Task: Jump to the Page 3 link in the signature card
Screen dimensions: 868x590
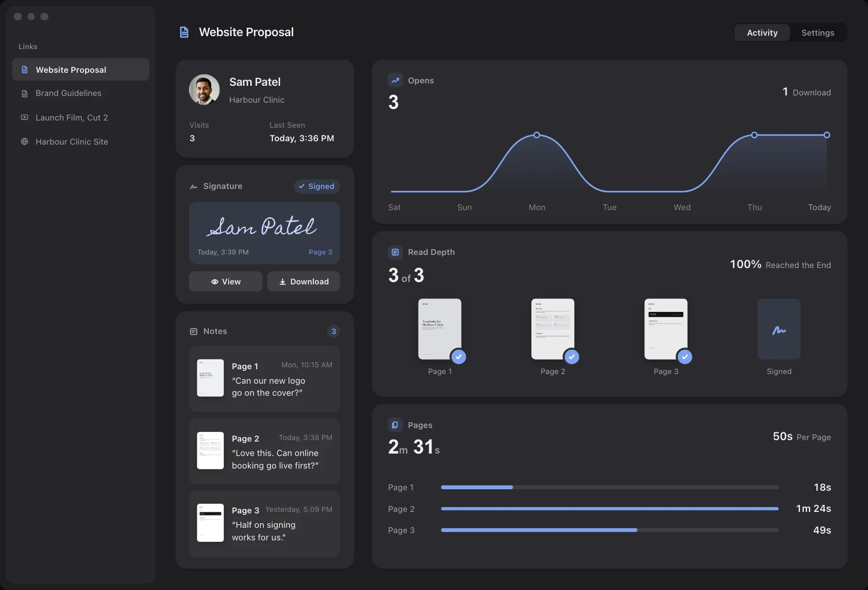Action: 320,252
